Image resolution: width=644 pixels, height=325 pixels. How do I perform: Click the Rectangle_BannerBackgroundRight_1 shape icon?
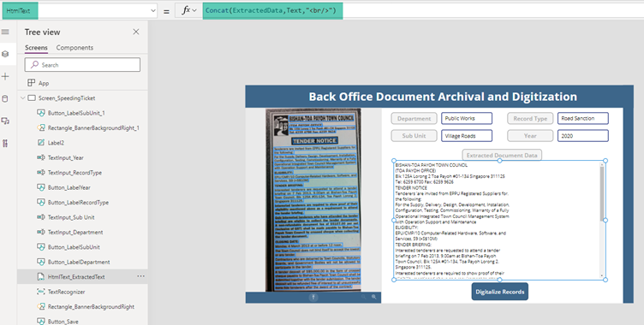(40, 127)
